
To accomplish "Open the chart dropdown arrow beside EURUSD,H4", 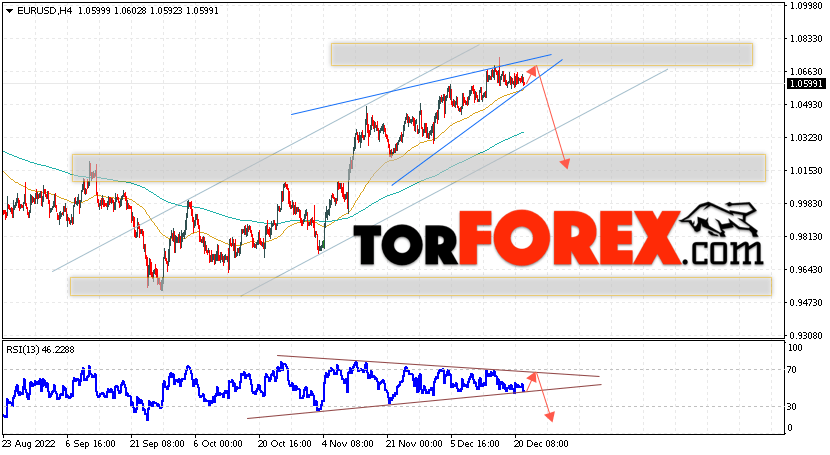I will pyautogui.click(x=10, y=11).
